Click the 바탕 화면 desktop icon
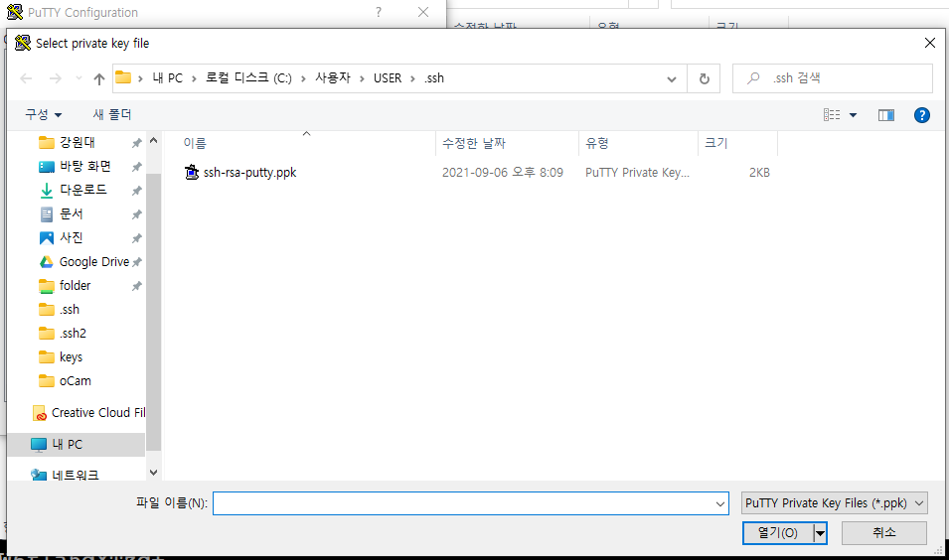The image size is (949, 560). point(47,166)
